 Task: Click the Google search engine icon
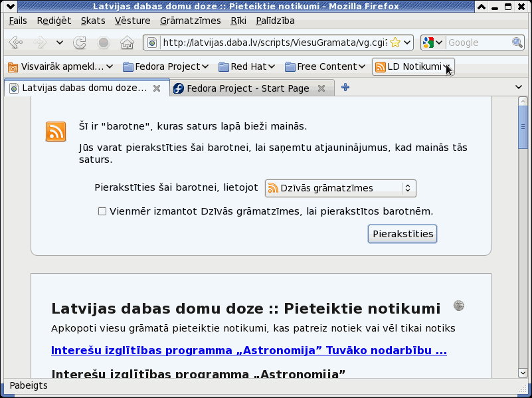[x=428, y=43]
